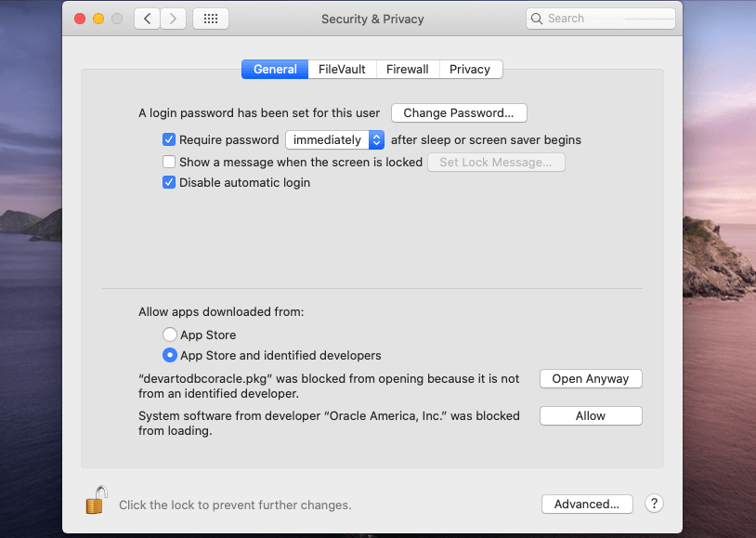Allow Oracle America system software
Screen dimensions: 756x538
(x=591, y=415)
